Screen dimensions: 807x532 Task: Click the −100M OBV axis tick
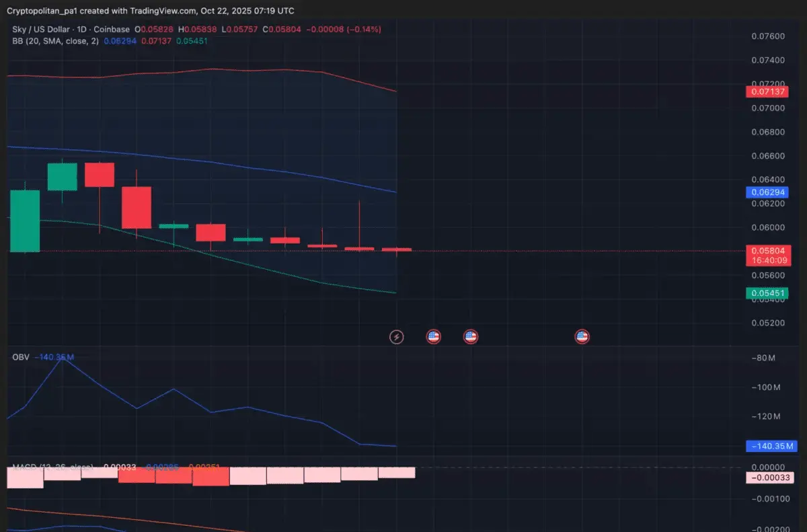(x=765, y=387)
